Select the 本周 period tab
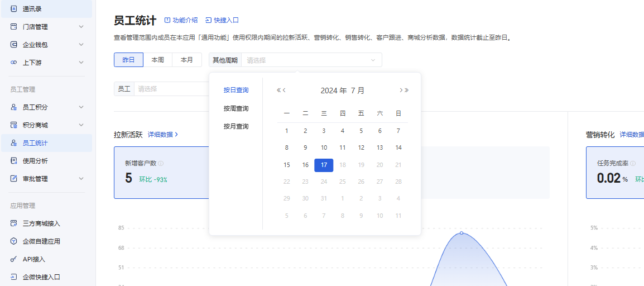The width and height of the screenshot is (644, 286). click(158, 60)
